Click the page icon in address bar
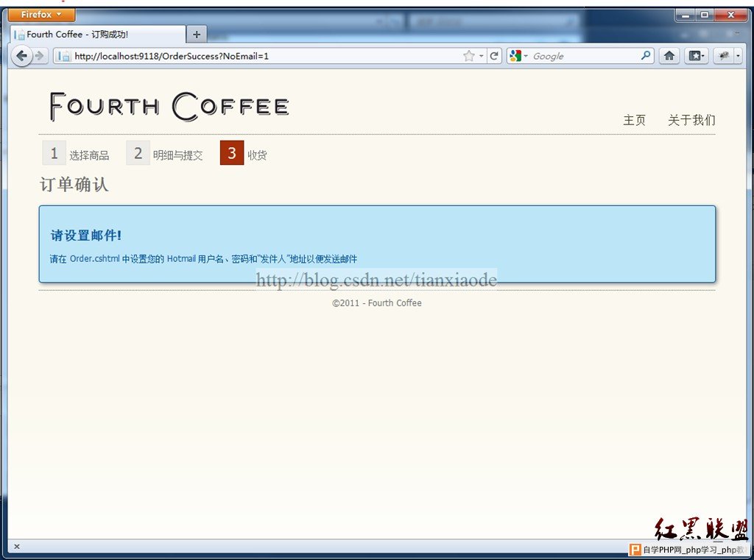The height and width of the screenshot is (560, 754). (x=63, y=56)
